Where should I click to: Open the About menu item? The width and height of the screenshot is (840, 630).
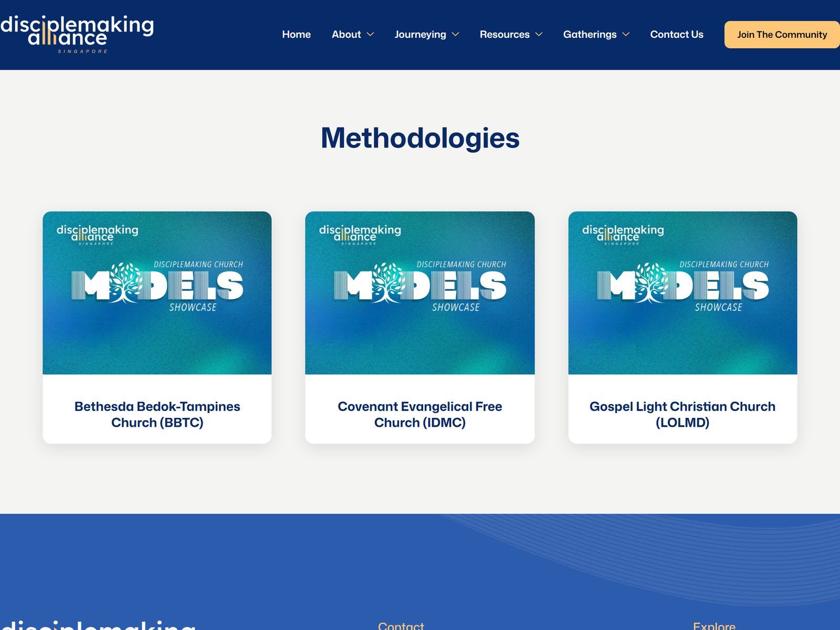click(x=346, y=35)
